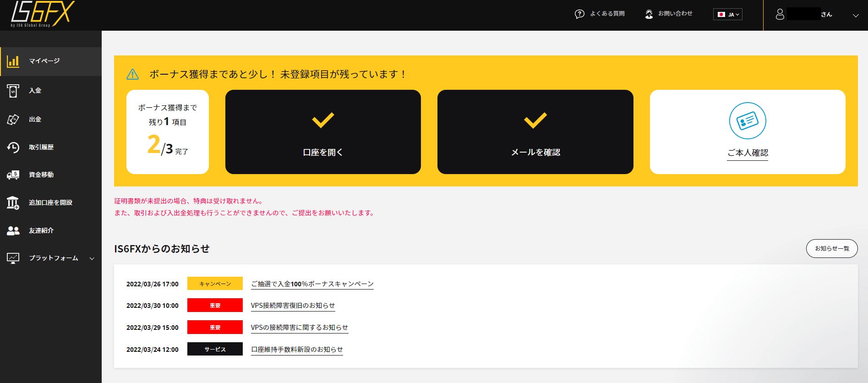Open よくある質問 link in header
868x383 pixels.
point(607,14)
